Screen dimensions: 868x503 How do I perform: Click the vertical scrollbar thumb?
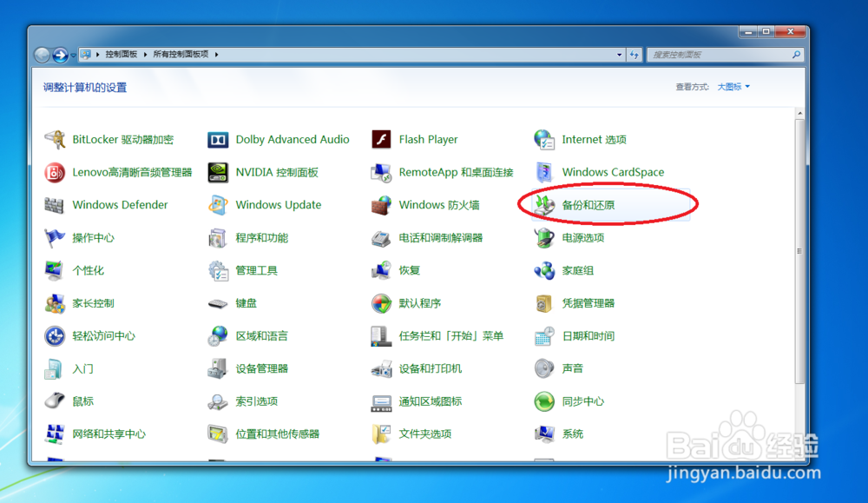tap(800, 250)
